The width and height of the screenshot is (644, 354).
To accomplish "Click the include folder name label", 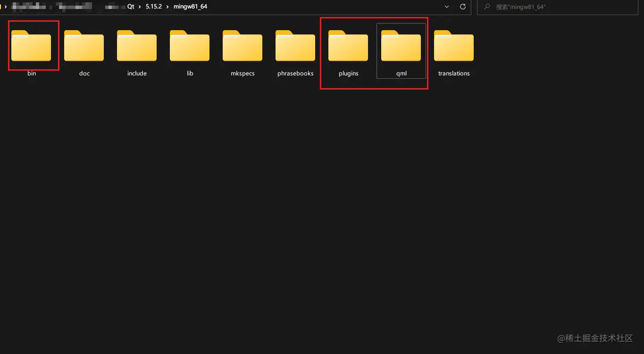I will [137, 74].
